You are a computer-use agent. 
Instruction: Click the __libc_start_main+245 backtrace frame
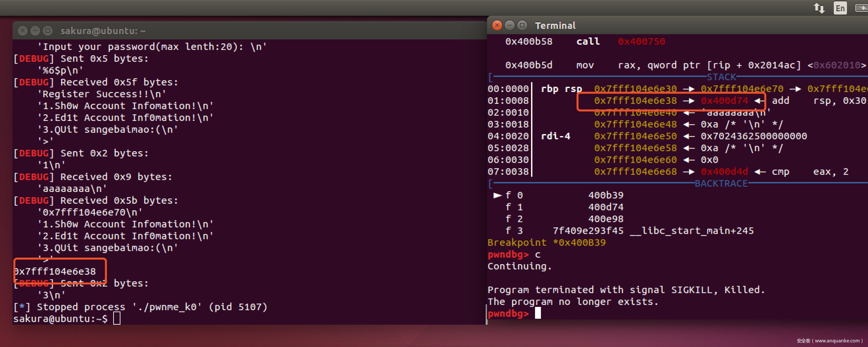pos(691,231)
